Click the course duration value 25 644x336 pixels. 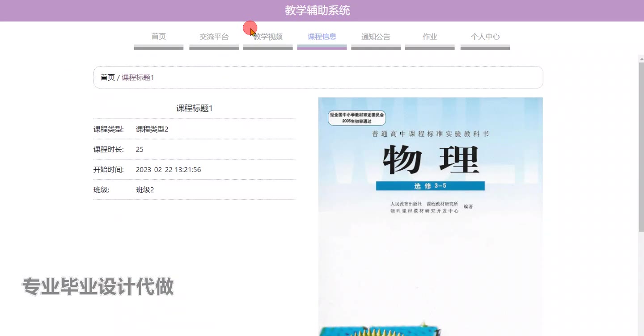click(x=140, y=149)
